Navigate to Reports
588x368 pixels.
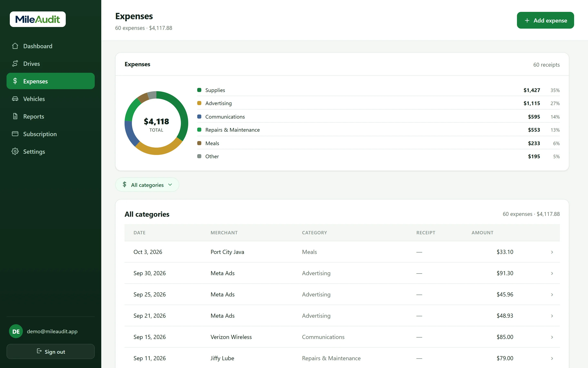[x=51, y=116]
